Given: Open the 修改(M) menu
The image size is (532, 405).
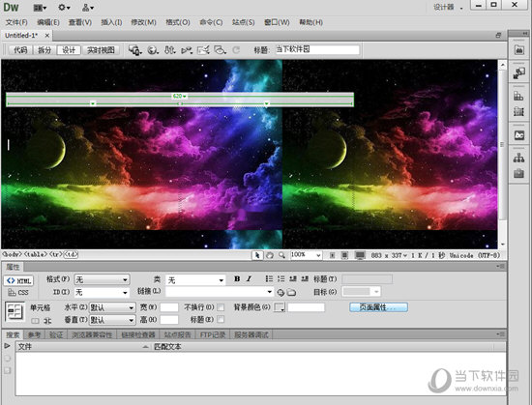Looking at the screenshot, I should pos(143,22).
